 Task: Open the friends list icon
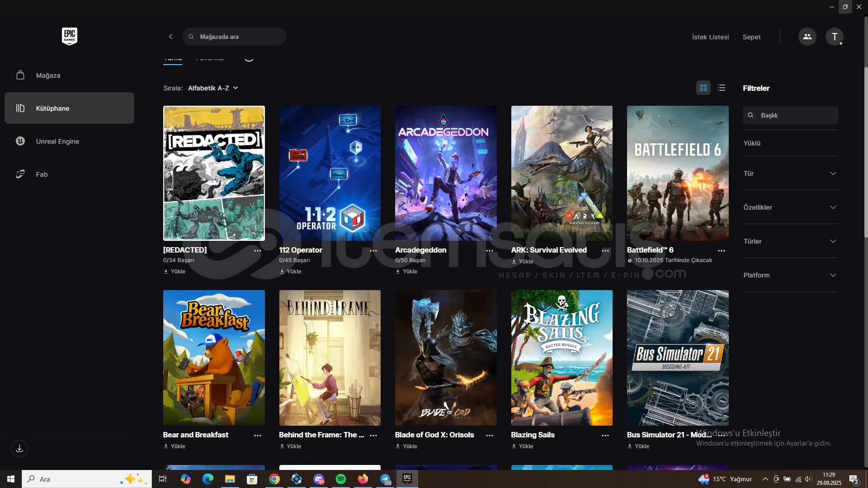point(807,37)
